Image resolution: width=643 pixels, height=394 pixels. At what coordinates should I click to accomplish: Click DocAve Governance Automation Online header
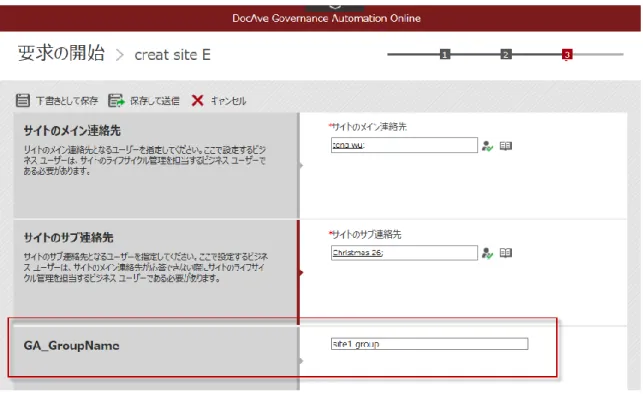tap(326, 18)
